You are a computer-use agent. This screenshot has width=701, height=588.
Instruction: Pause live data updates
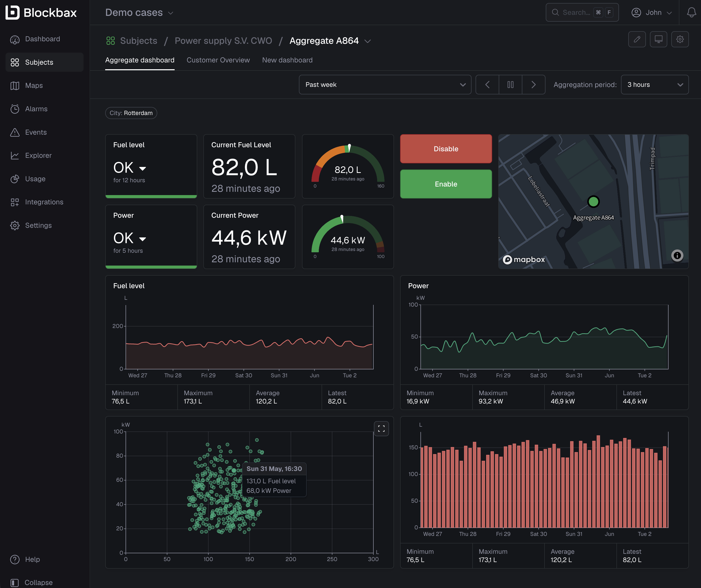[x=510, y=85]
